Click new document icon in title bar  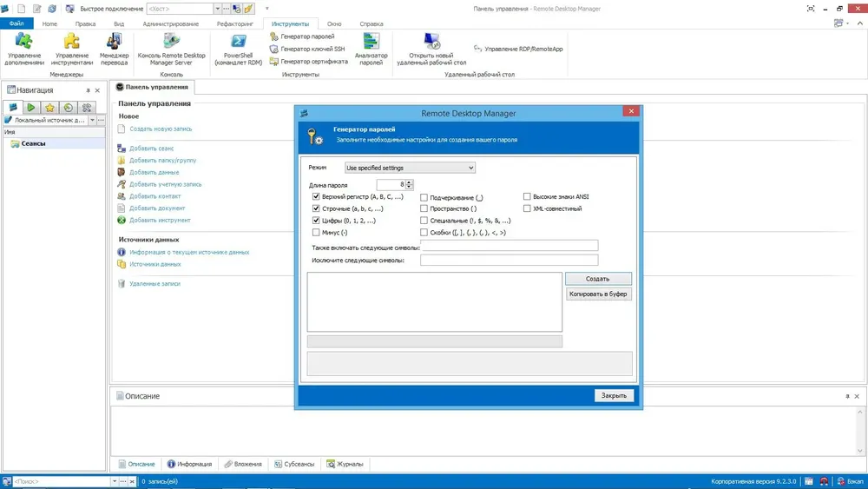click(21, 9)
